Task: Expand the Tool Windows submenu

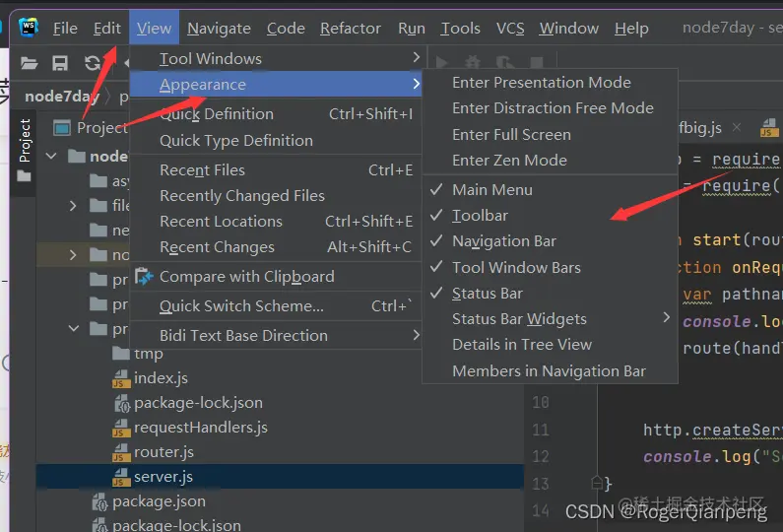Action: [x=276, y=58]
